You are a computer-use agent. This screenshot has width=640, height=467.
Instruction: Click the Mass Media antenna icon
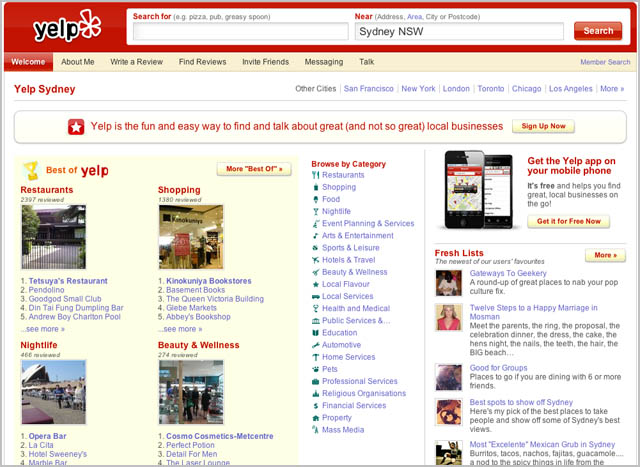tap(316, 429)
